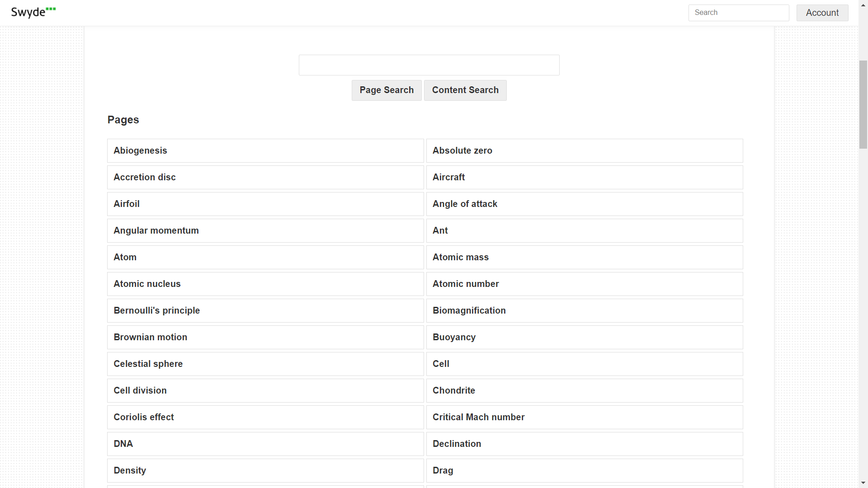This screenshot has height=488, width=868.
Task: Click the Swyde logo
Action: (x=33, y=12)
